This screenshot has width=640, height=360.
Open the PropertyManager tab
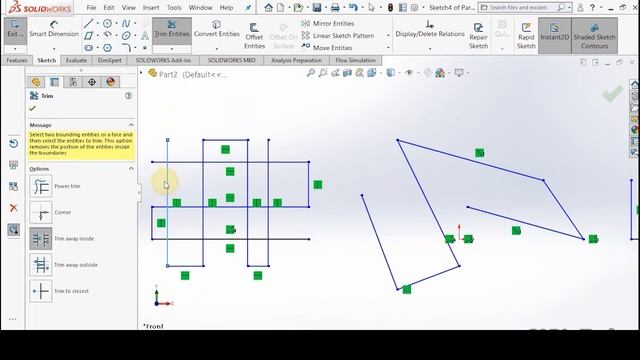pos(54,82)
